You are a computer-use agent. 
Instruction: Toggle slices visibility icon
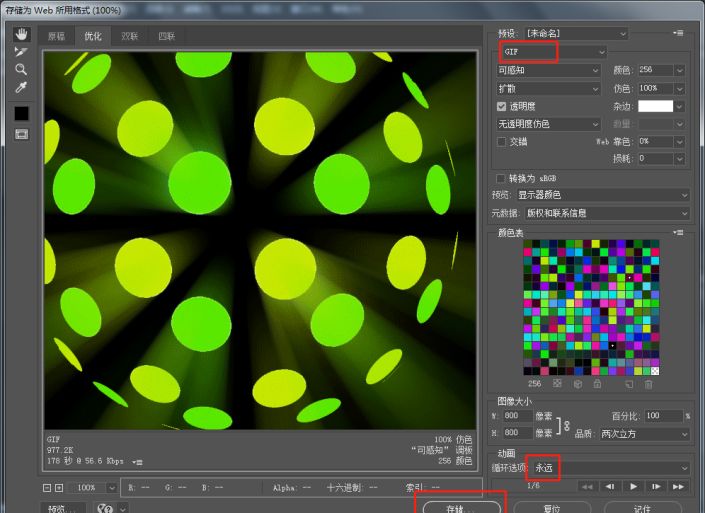tap(21, 134)
